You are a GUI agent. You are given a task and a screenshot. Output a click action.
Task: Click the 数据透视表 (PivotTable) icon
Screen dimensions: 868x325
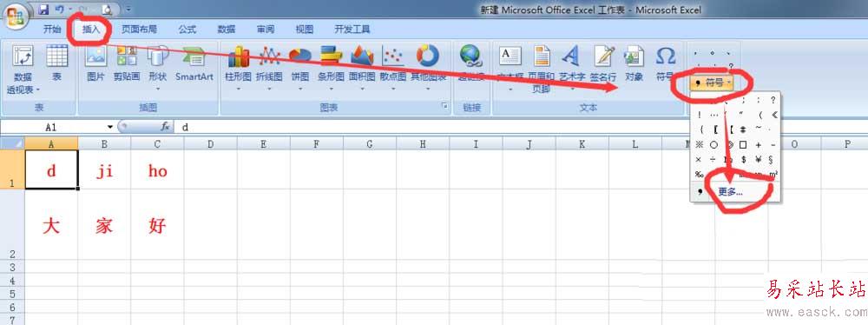click(x=23, y=56)
